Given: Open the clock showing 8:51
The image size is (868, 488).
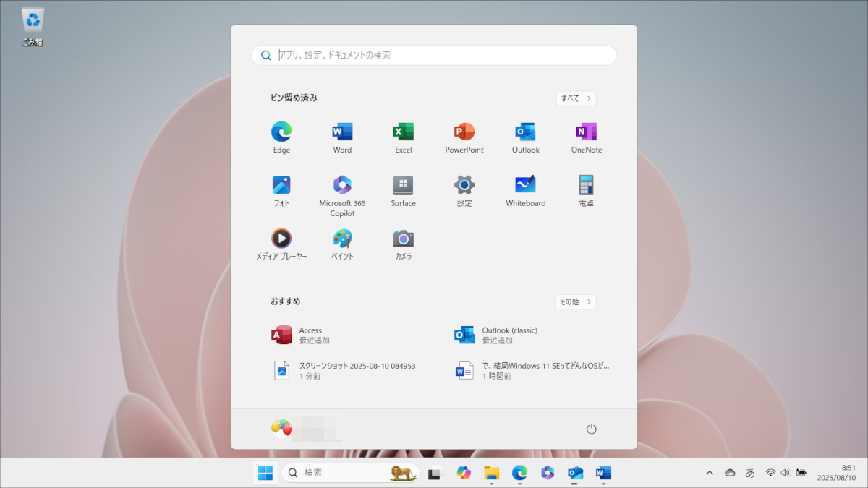Looking at the screenshot, I should point(837,473).
